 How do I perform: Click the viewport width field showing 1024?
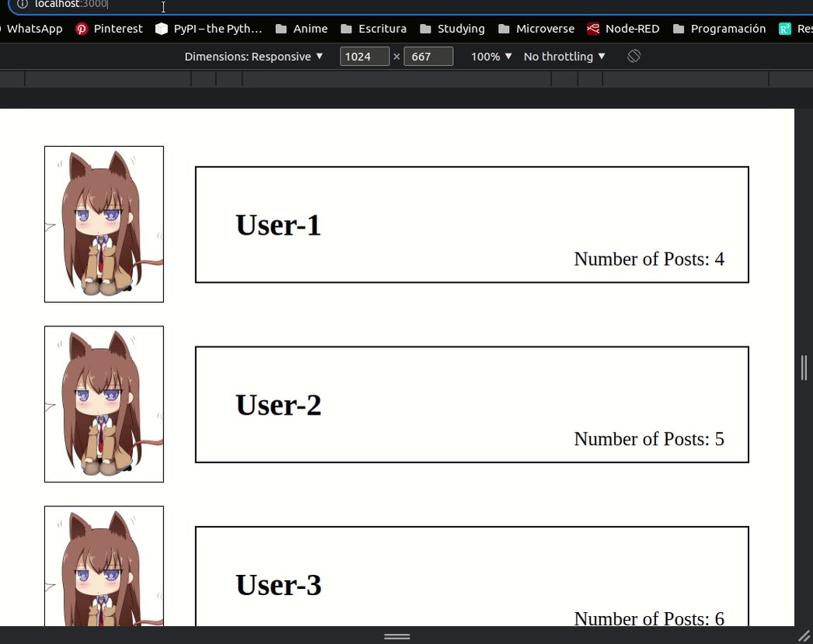[365, 57]
